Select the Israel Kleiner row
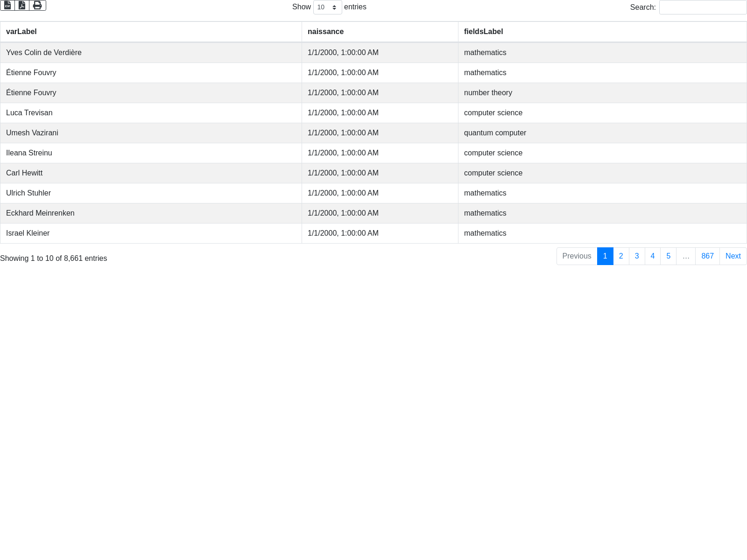This screenshot has height=560, width=747. tap(28, 233)
